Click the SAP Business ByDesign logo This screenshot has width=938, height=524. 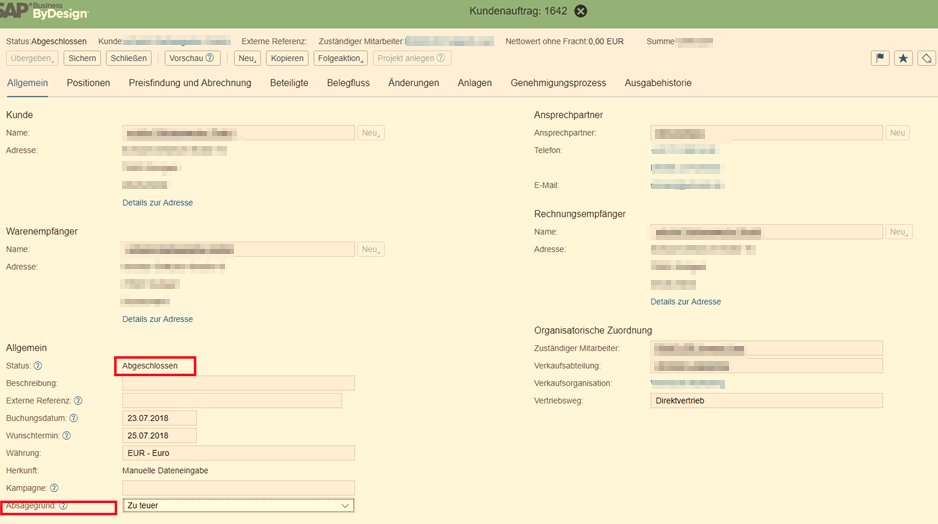click(x=44, y=10)
